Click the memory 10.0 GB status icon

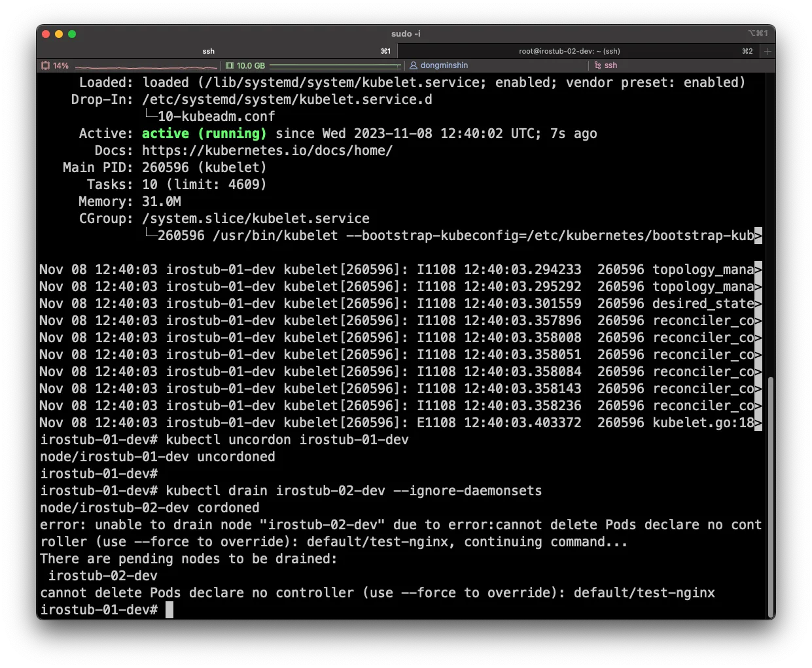tap(230, 65)
